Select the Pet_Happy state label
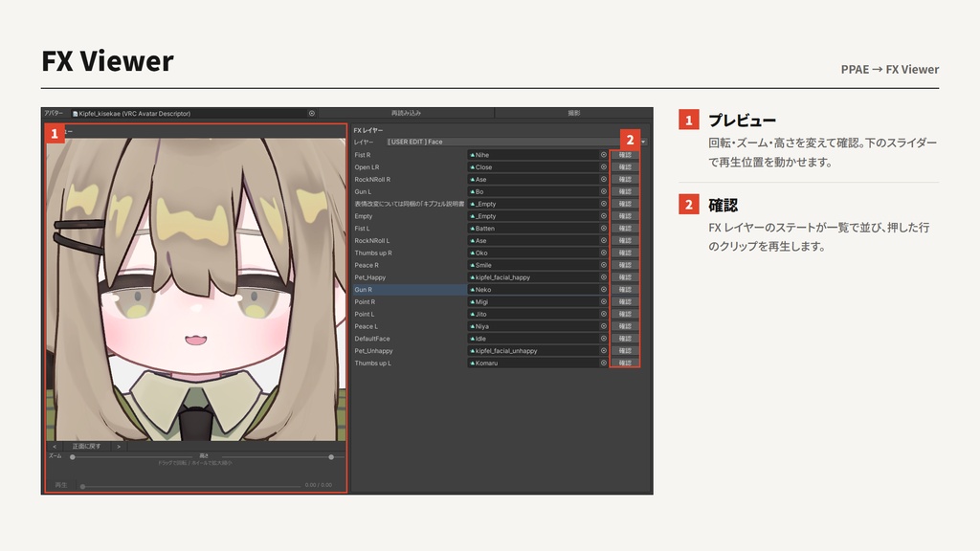The image size is (980, 551). point(370,277)
